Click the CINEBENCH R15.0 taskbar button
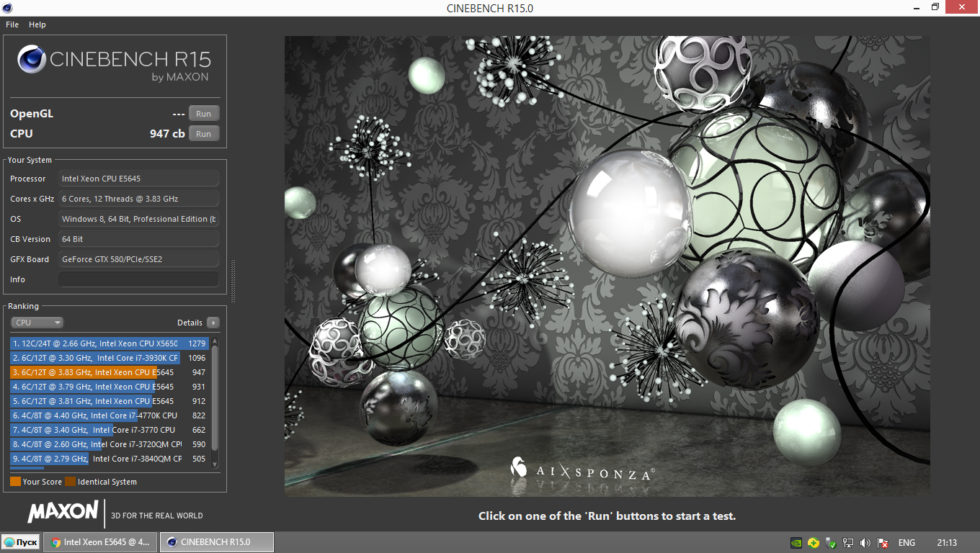 [216, 542]
